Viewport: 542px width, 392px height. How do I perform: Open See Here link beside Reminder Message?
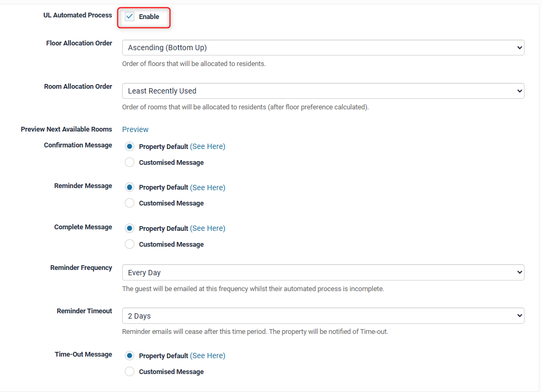pyautogui.click(x=208, y=188)
